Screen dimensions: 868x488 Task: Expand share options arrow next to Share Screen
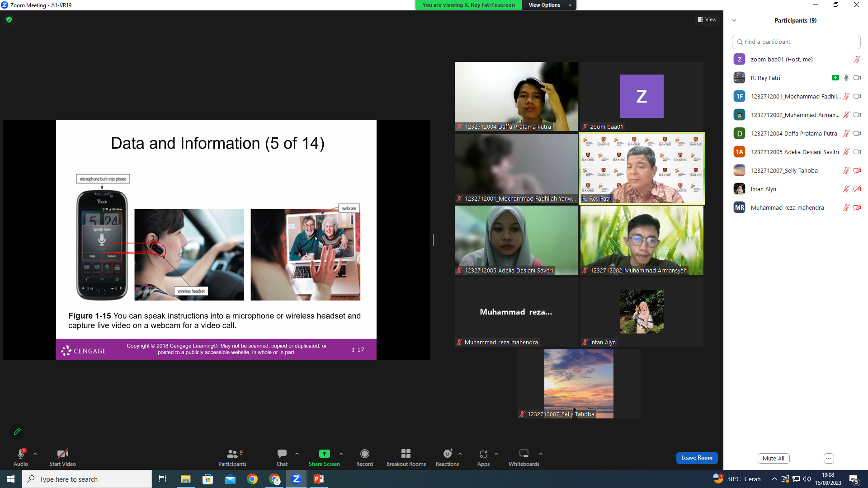341,454
